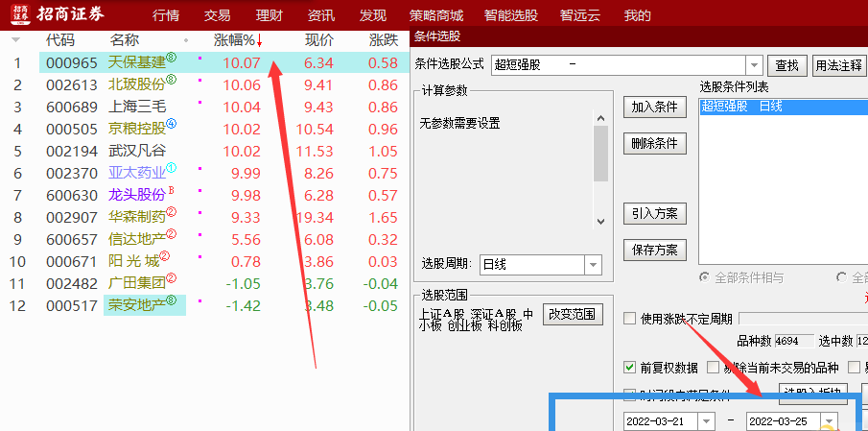Viewport: 868px width, 431px height.
Task: Click the parameter list scroll down arrow
Action: (600, 222)
